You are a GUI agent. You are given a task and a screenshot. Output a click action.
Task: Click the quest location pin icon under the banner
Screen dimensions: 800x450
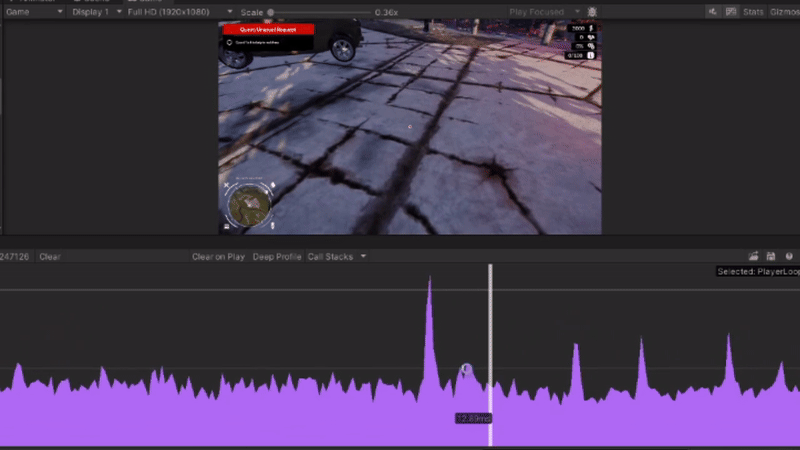229,43
